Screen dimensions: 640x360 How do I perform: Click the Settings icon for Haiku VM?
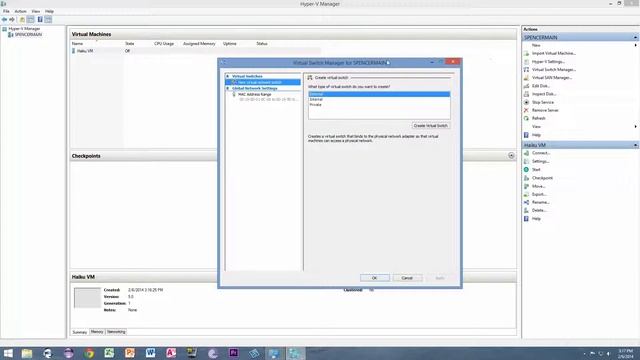(x=526, y=161)
